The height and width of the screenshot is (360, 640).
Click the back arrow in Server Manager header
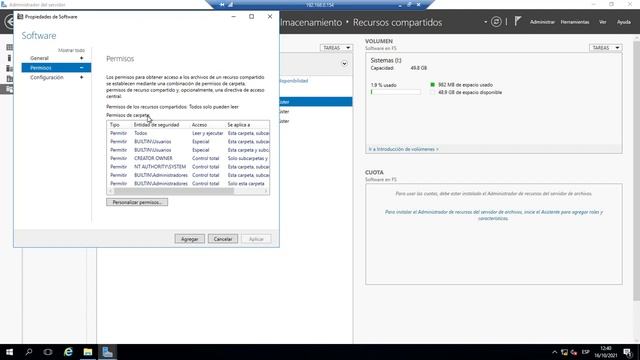coord(8,22)
